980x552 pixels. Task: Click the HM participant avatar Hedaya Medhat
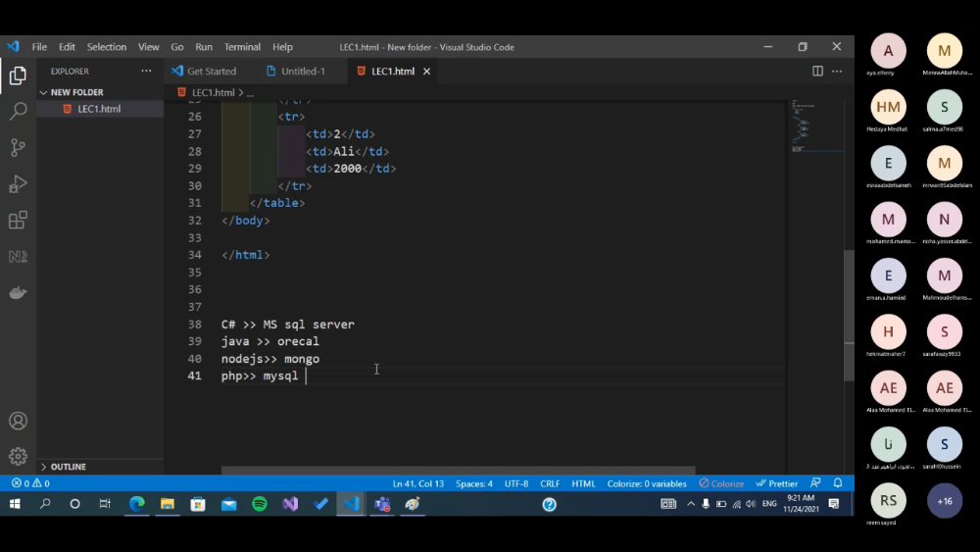click(888, 108)
